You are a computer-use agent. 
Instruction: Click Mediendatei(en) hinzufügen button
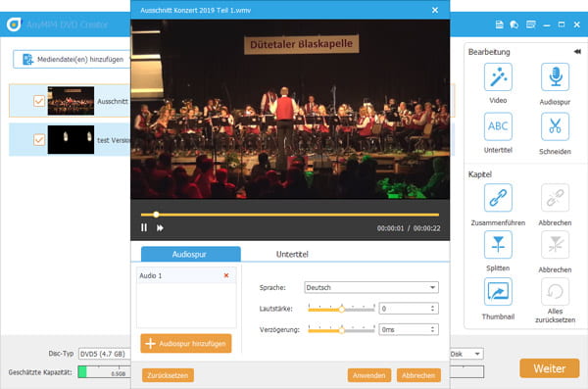(72, 59)
